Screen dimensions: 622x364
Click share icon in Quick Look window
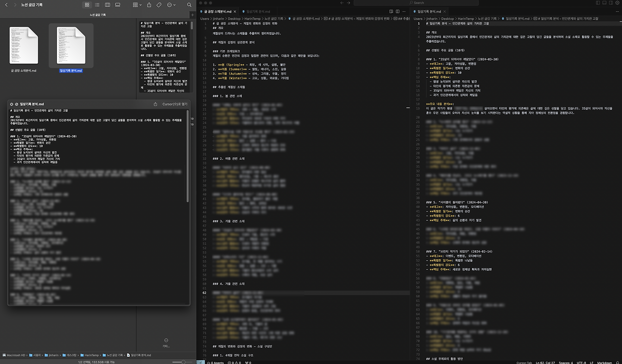click(x=155, y=104)
